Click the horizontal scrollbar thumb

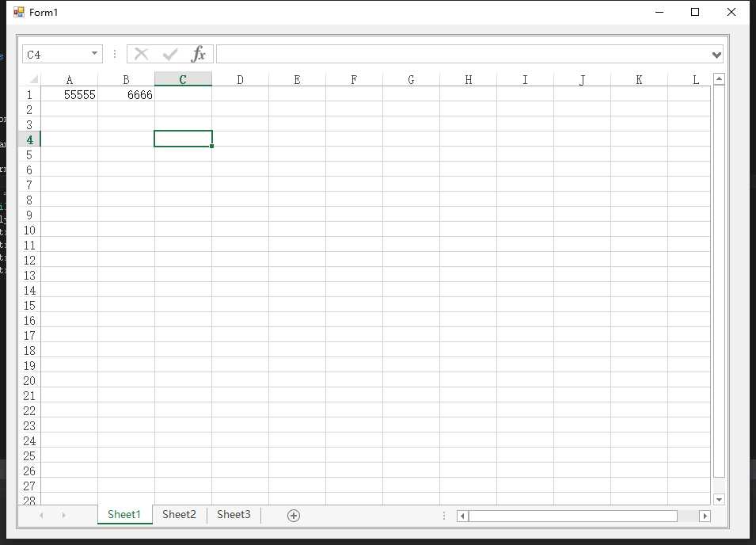click(x=573, y=516)
